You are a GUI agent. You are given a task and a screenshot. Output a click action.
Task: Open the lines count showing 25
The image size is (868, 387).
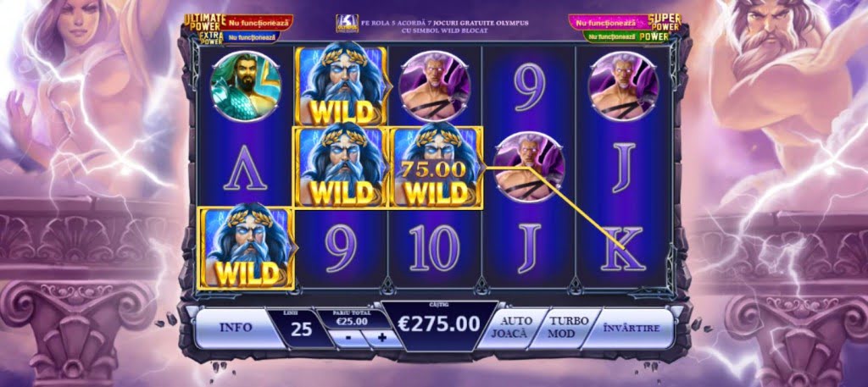click(301, 329)
